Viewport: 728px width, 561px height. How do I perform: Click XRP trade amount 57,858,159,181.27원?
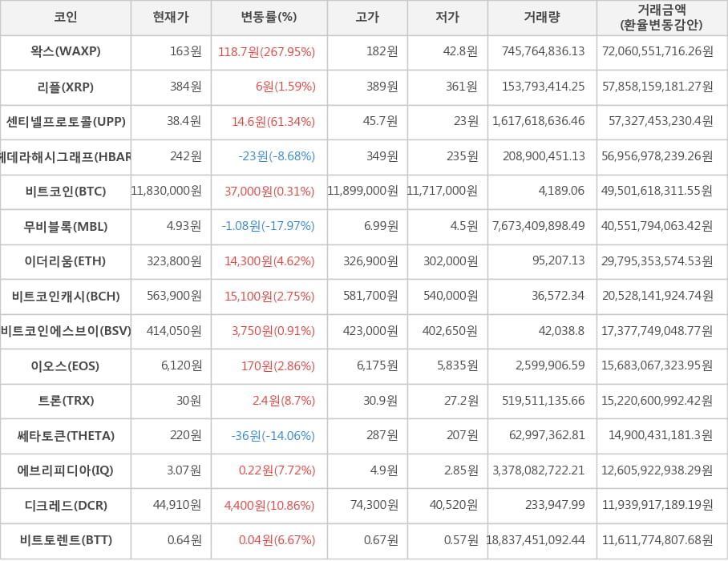(x=657, y=87)
